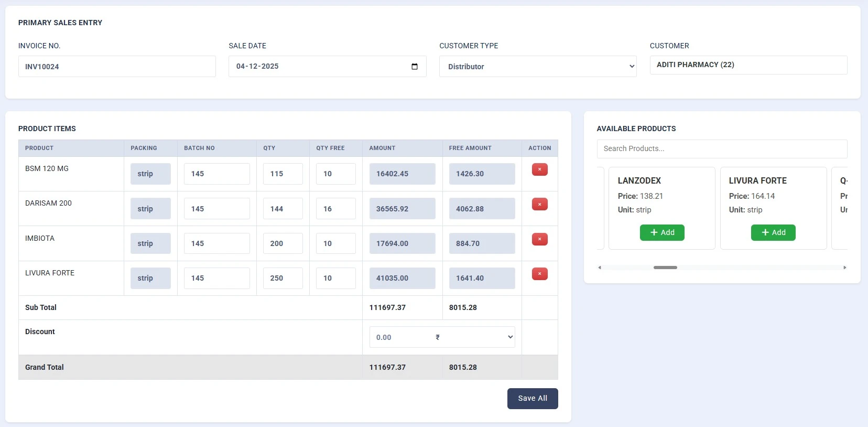Edit free quantity for LIVURA FORTE row
This screenshot has height=427, width=868.
click(x=335, y=278)
